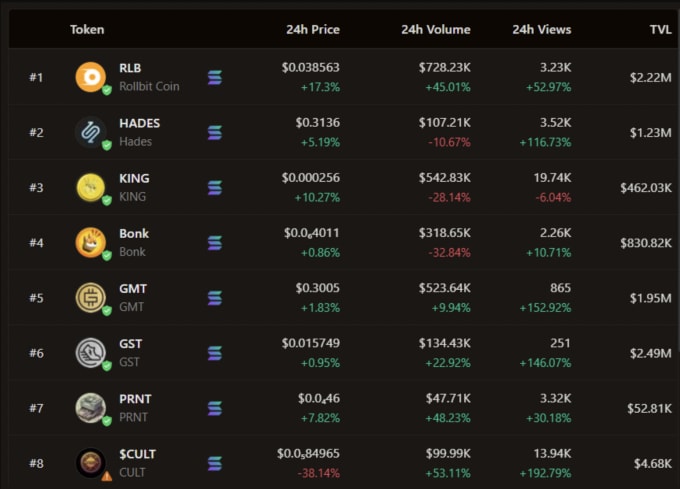This screenshot has height=489, width=680.
Task: Click the GMT views change +152.92%
Action: pos(546,308)
